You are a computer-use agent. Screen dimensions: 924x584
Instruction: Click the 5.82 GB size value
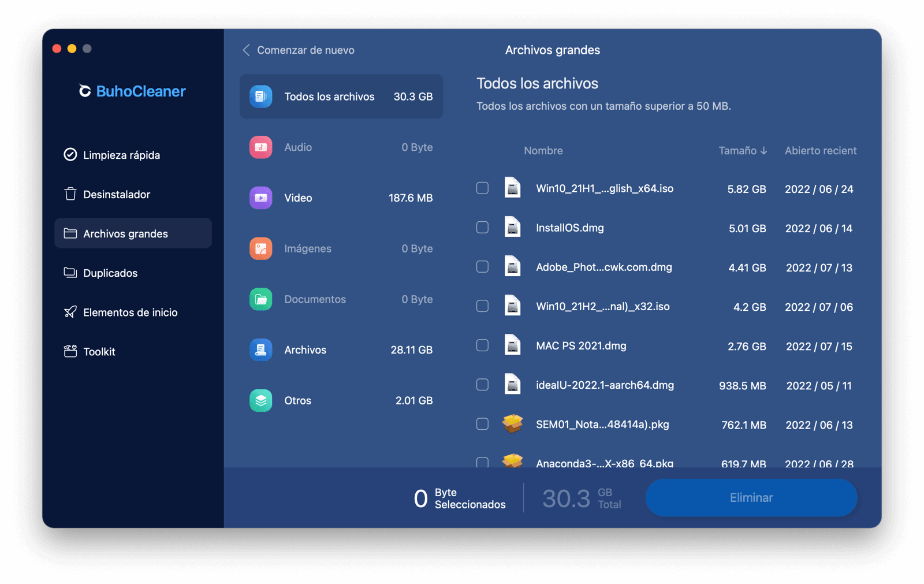(x=747, y=189)
